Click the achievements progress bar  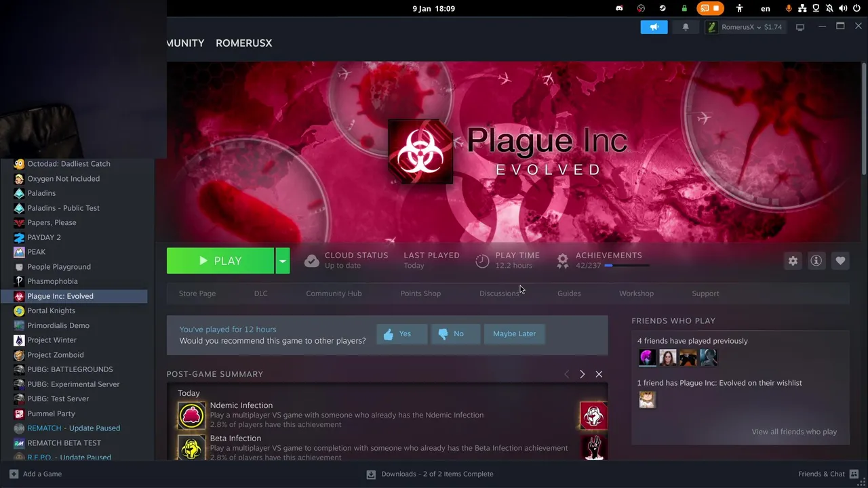pos(627,266)
